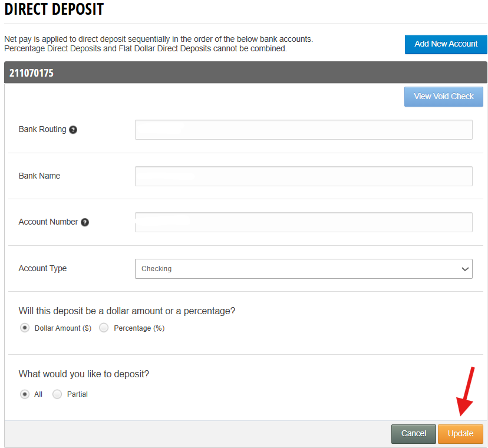
Task: Choose the Percentage (%) radio option
Action: [104, 328]
